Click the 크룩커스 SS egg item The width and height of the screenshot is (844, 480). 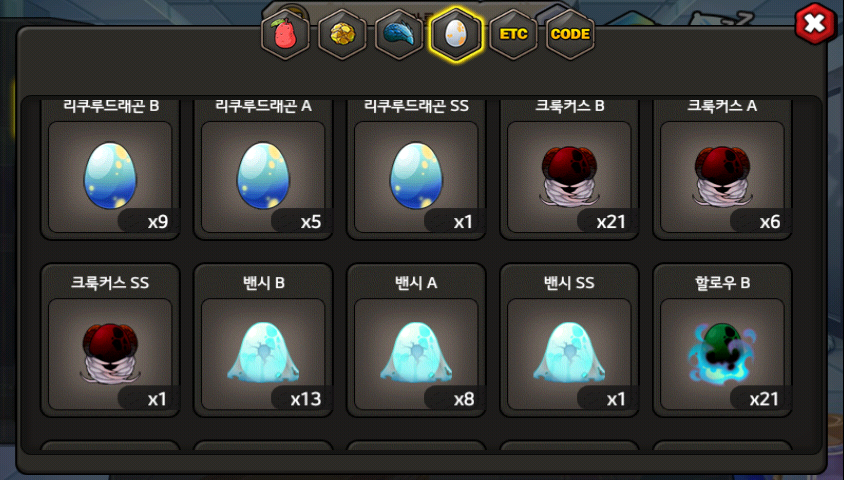pos(110,354)
